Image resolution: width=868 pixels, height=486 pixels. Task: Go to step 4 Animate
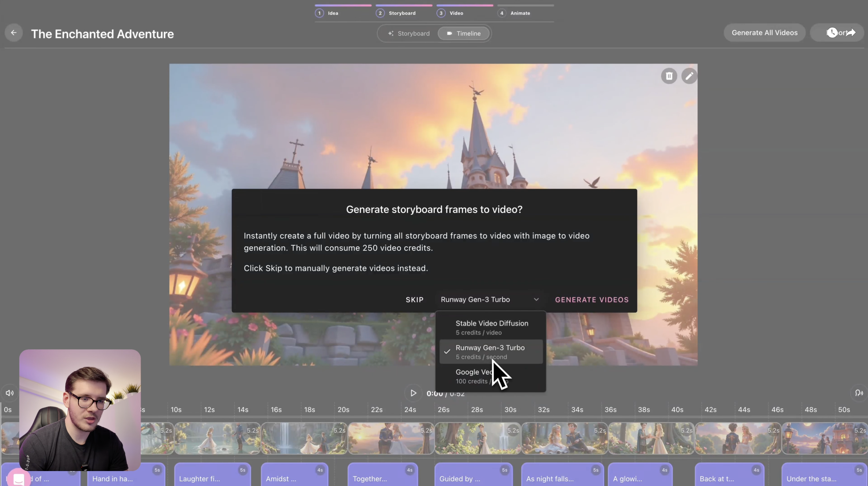click(515, 13)
